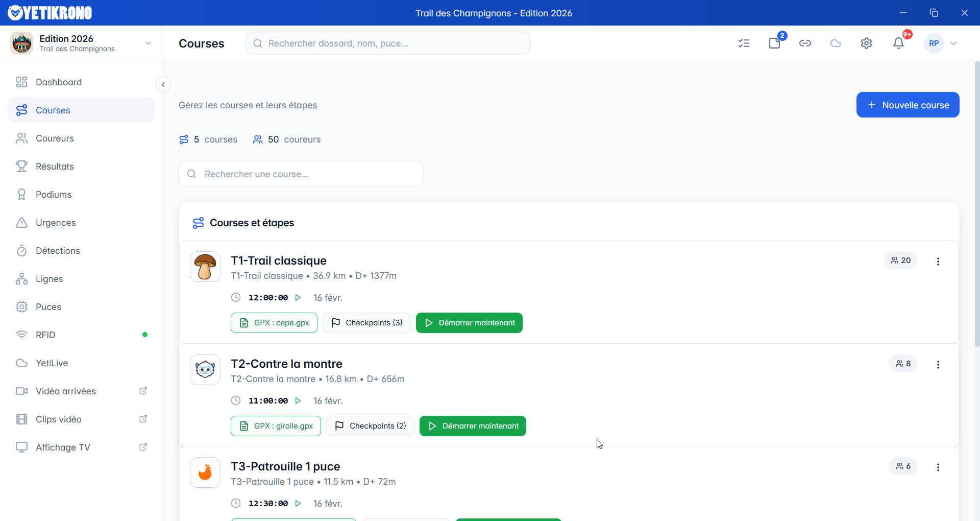Collapse the left sidebar with chevron
The height and width of the screenshot is (521, 980).
click(163, 84)
